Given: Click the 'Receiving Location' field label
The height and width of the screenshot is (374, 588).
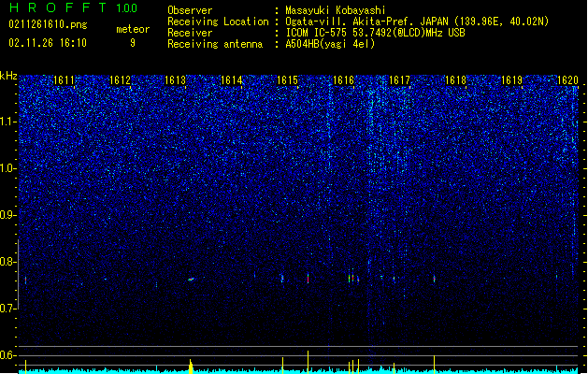Looking at the screenshot, I should point(218,22).
